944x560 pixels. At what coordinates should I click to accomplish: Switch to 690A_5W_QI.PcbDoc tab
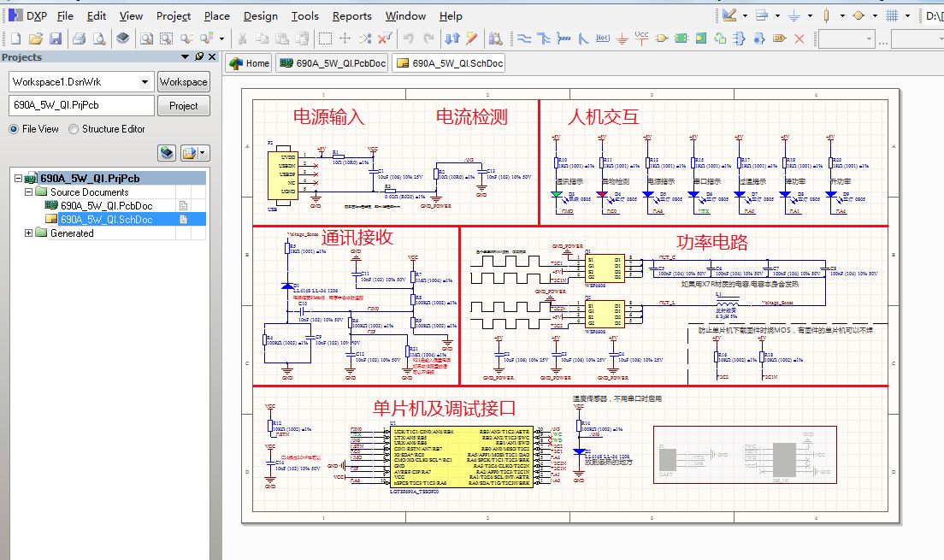(x=333, y=63)
